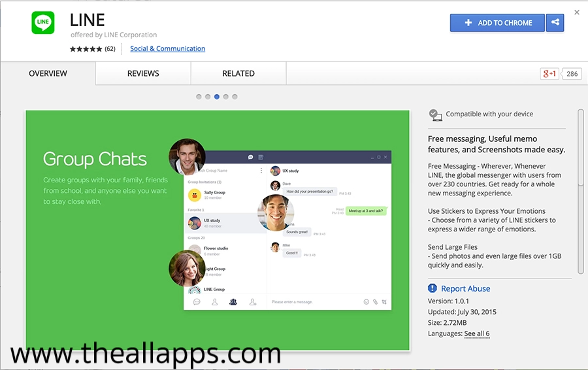
Task: Click the Sally Group duck avatar
Action: (x=195, y=195)
